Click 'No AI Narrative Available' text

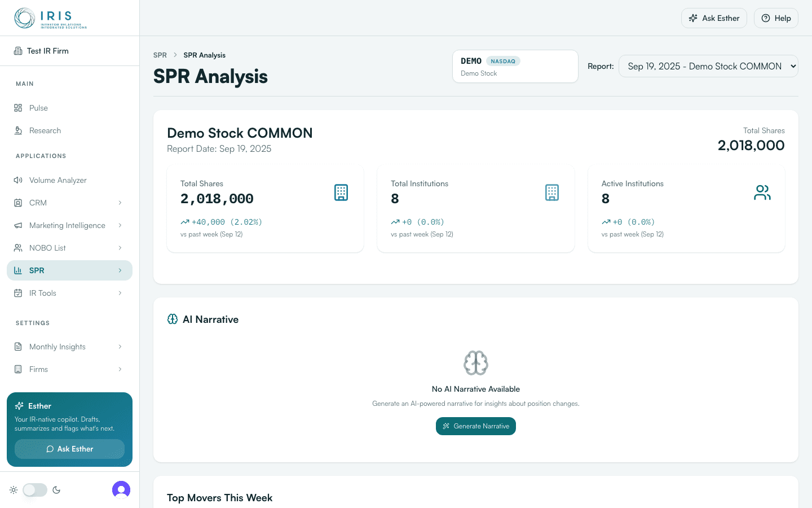coord(476,389)
